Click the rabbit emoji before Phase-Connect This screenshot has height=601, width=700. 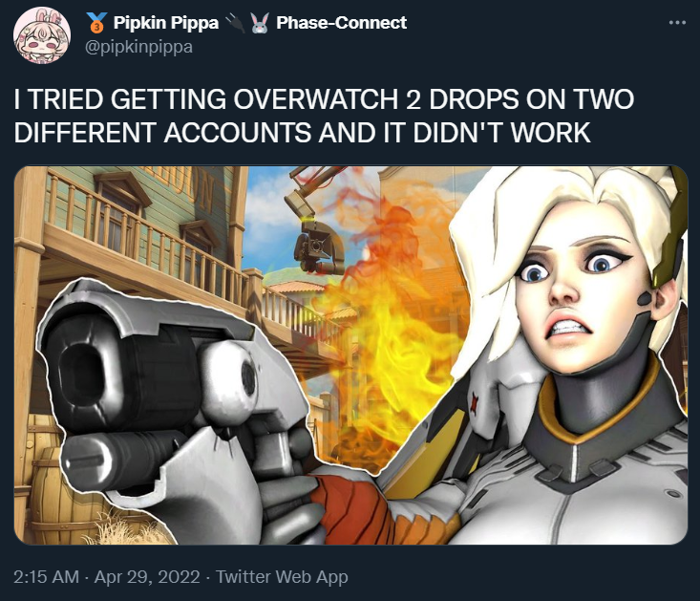click(261, 23)
